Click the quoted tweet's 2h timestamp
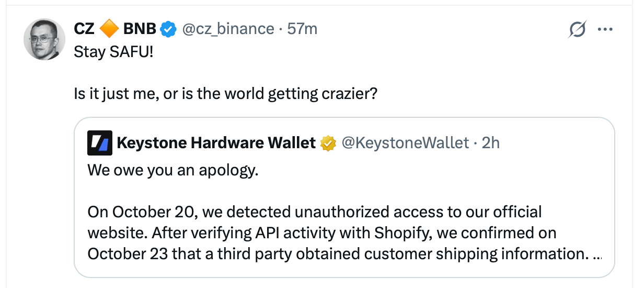644x288 pixels. pos(491,142)
